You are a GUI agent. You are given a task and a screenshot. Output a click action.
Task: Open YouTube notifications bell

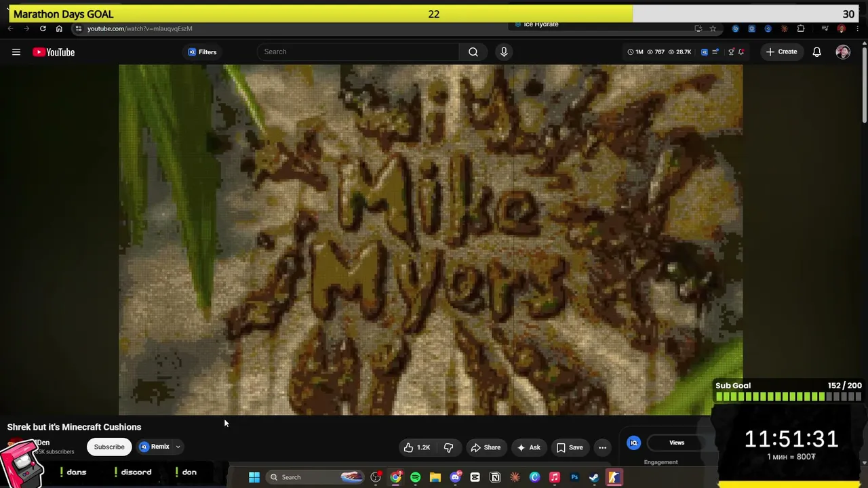[x=817, y=52]
